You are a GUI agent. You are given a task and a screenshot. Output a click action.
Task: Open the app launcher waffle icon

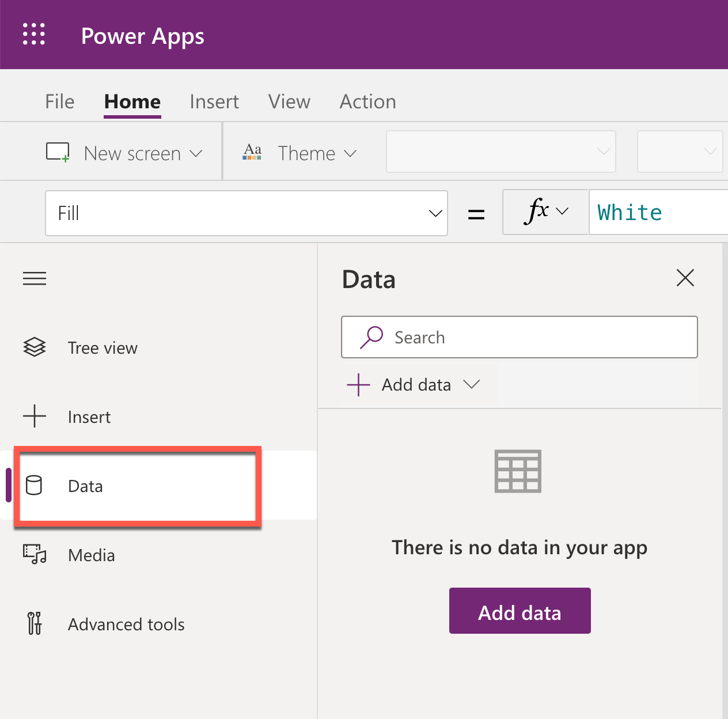pyautogui.click(x=34, y=34)
